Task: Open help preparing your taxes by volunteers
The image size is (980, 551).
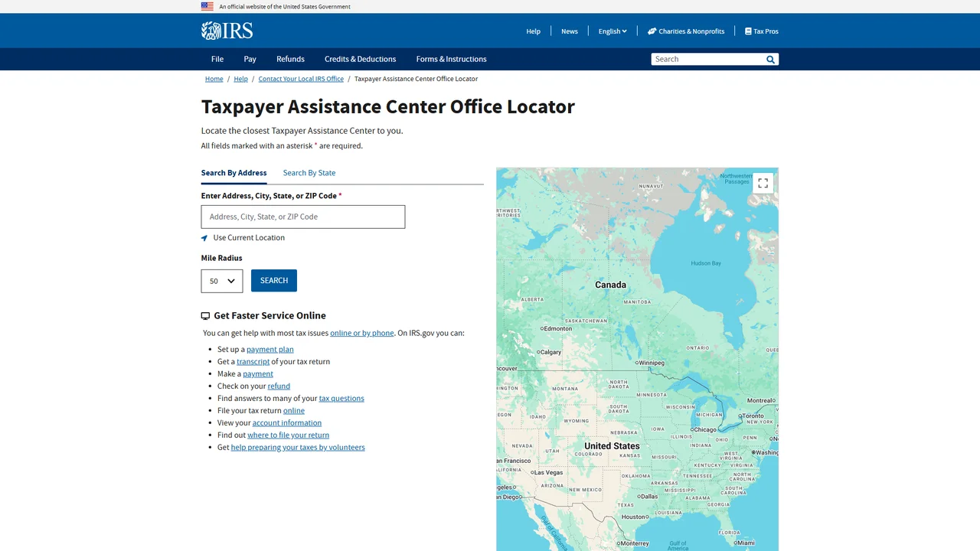Action: click(298, 448)
